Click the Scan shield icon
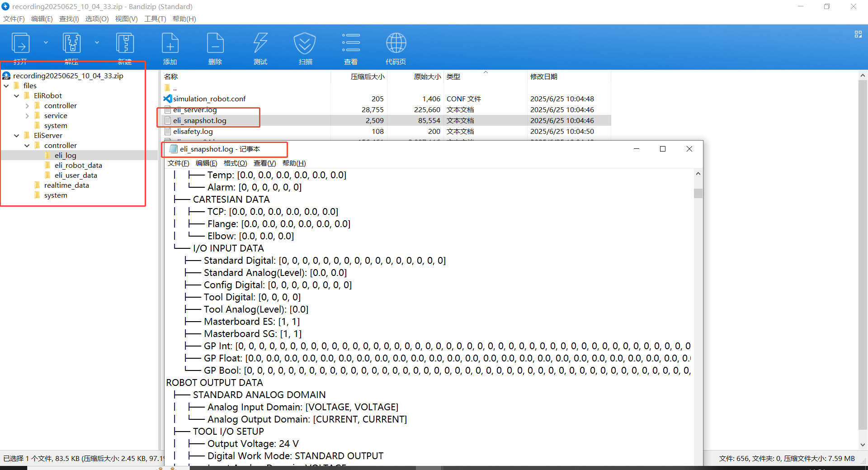This screenshot has height=470, width=868. click(305, 43)
